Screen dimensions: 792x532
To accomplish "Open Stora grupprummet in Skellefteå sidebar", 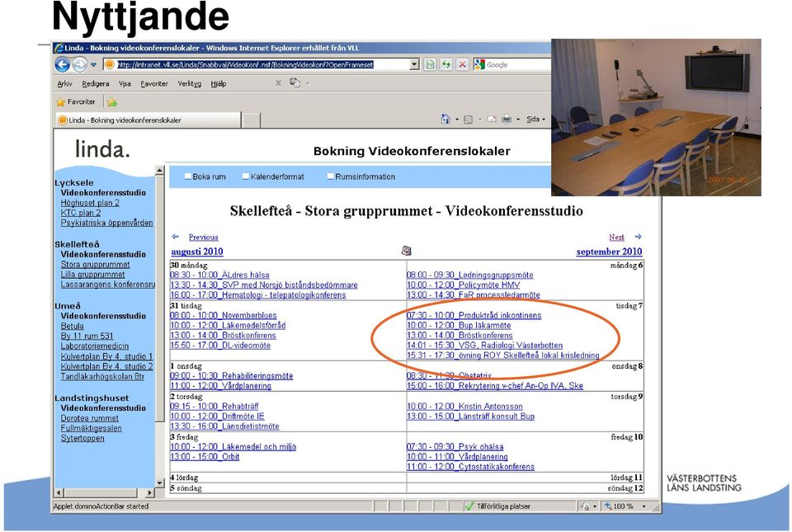I will coord(96,265).
